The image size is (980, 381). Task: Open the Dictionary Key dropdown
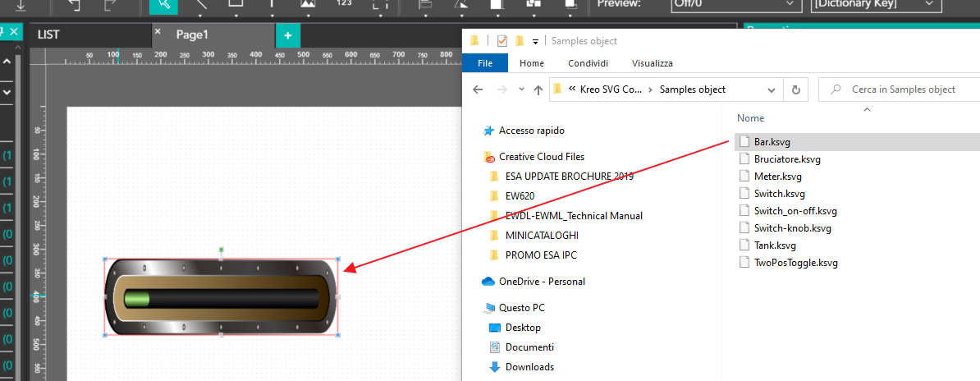[874, 4]
